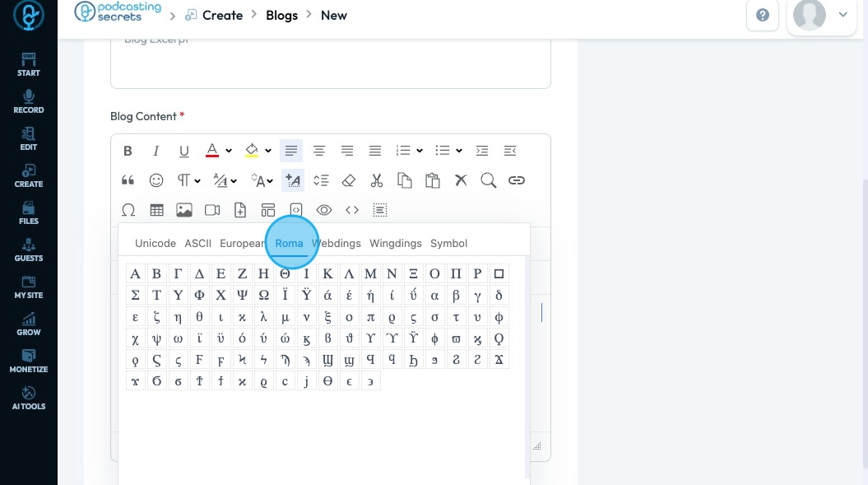Switch to the Webdings character tab
The width and height of the screenshot is (868, 485).
tap(336, 244)
